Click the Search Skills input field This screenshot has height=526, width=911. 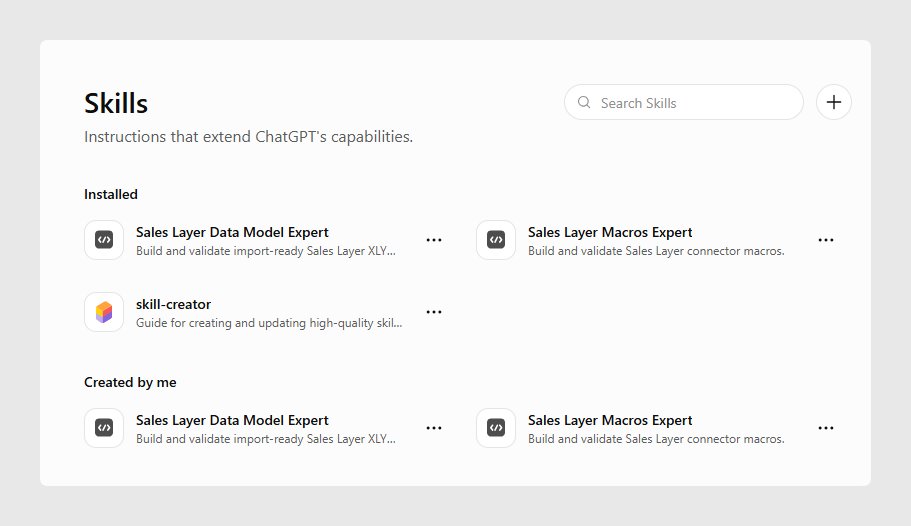[683, 102]
